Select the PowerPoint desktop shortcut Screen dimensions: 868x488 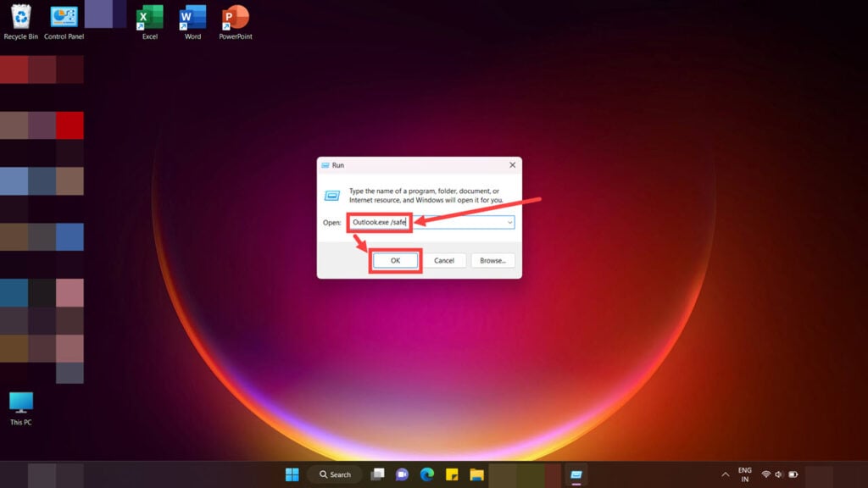(x=236, y=22)
